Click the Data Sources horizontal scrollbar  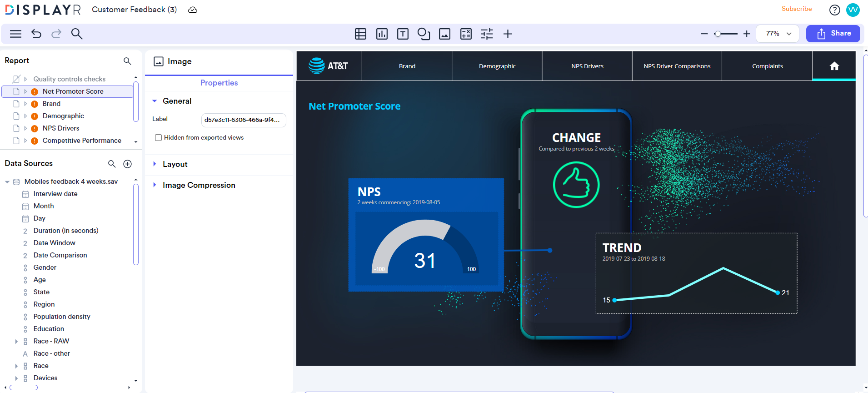click(24, 388)
